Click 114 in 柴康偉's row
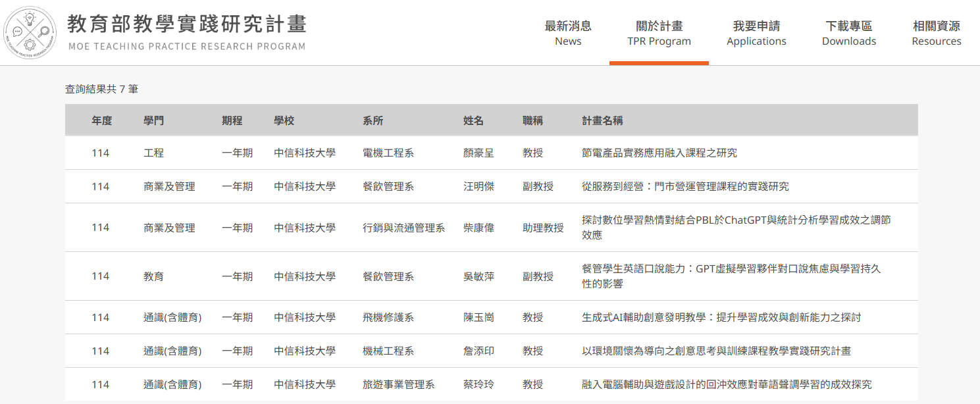The width and height of the screenshot is (980, 404). tap(100, 228)
